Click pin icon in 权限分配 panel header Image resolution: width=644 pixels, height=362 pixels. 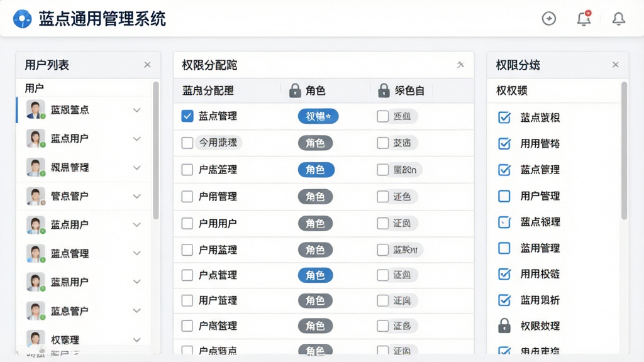pyautogui.click(x=460, y=65)
